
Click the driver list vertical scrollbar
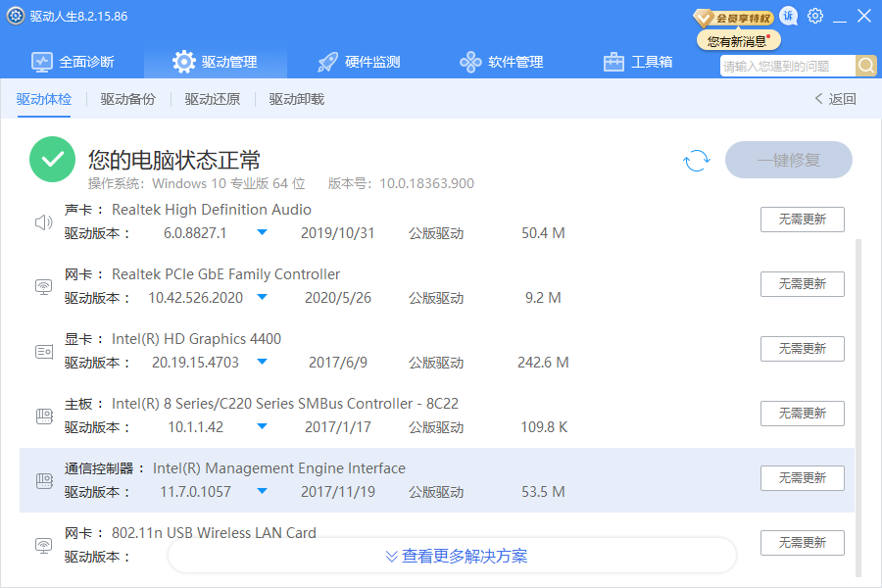[858, 408]
